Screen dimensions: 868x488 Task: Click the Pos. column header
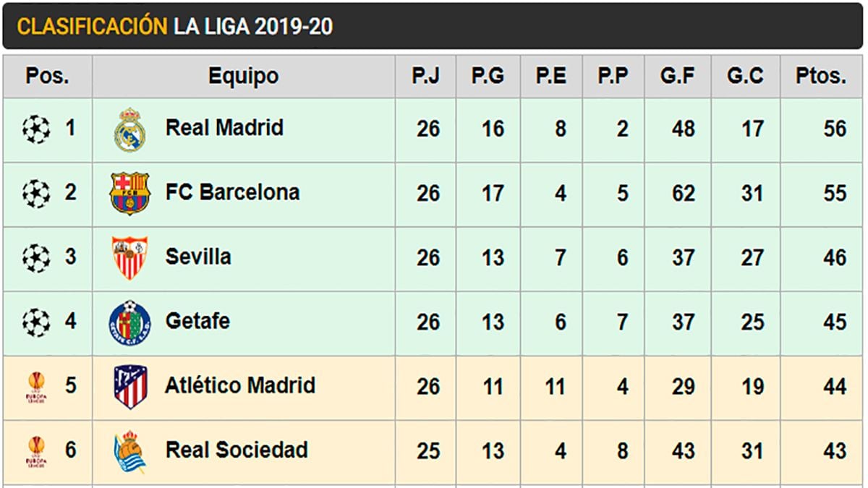(47, 76)
